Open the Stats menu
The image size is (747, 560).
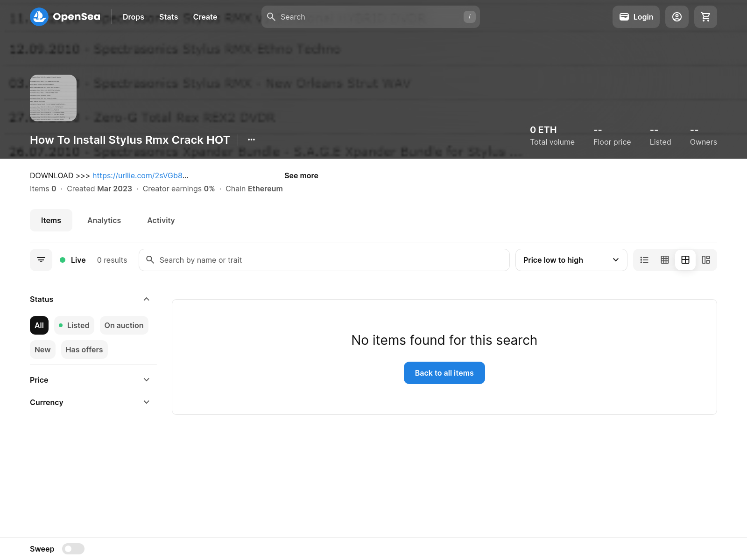(169, 17)
